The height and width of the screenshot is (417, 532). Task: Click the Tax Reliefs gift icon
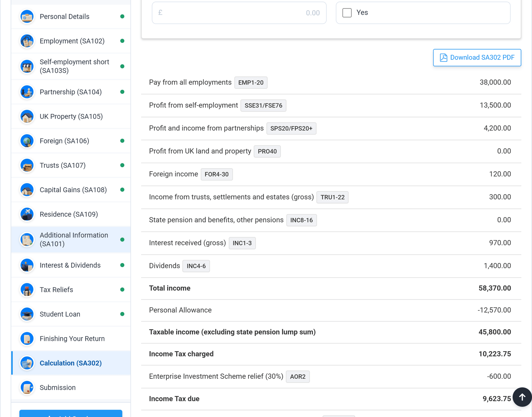point(27,290)
